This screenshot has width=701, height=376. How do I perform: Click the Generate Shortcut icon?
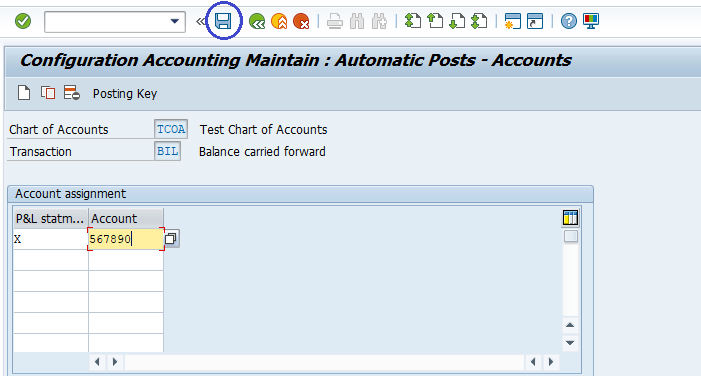point(535,21)
